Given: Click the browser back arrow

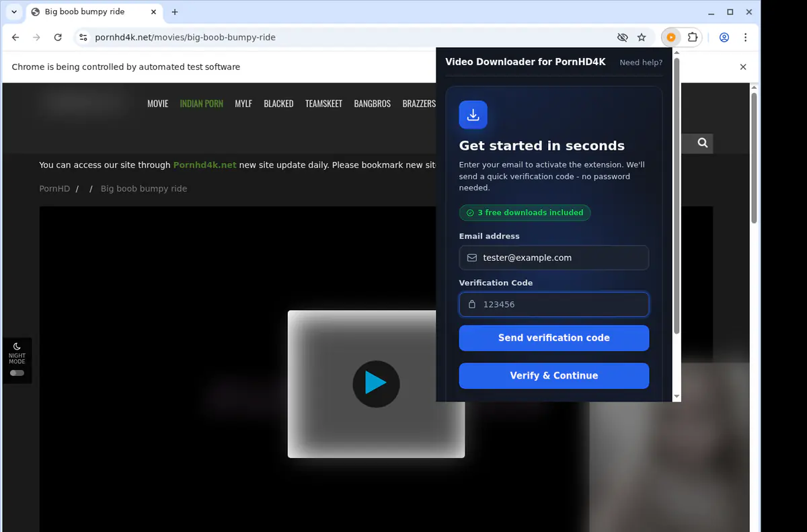Looking at the screenshot, I should [15, 38].
